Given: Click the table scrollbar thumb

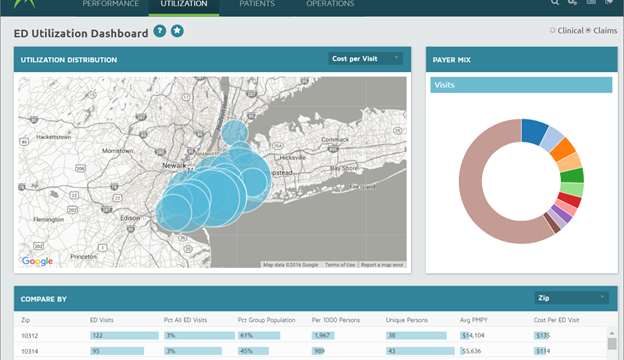Looking at the screenshot, I should pyautogui.click(x=612, y=344).
